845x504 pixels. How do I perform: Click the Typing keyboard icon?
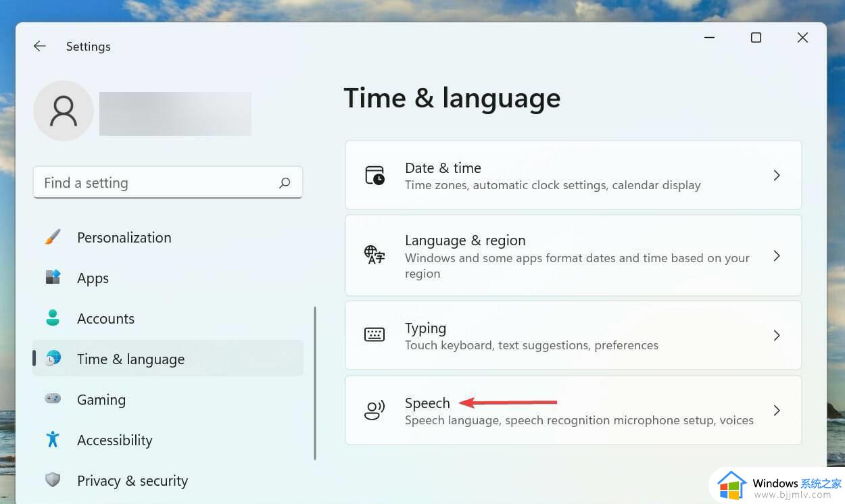[375, 335]
